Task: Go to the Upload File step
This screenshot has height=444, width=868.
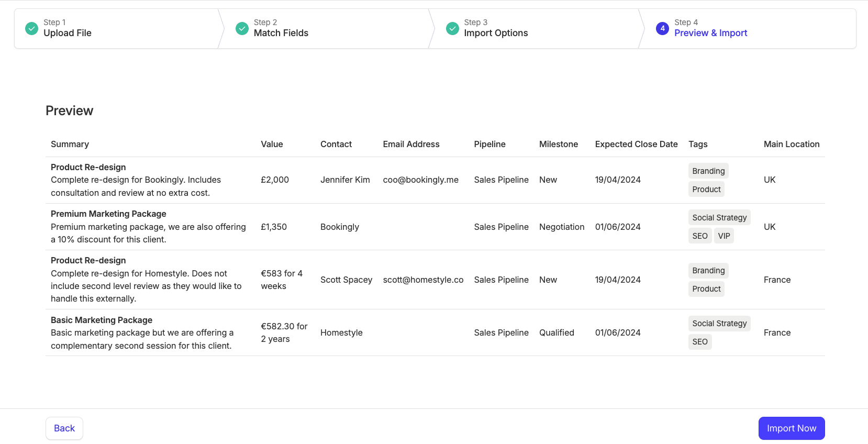Action: 68,33
